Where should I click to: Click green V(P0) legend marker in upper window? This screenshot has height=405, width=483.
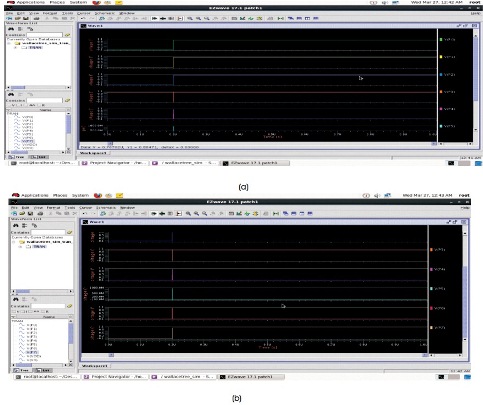[441, 39]
